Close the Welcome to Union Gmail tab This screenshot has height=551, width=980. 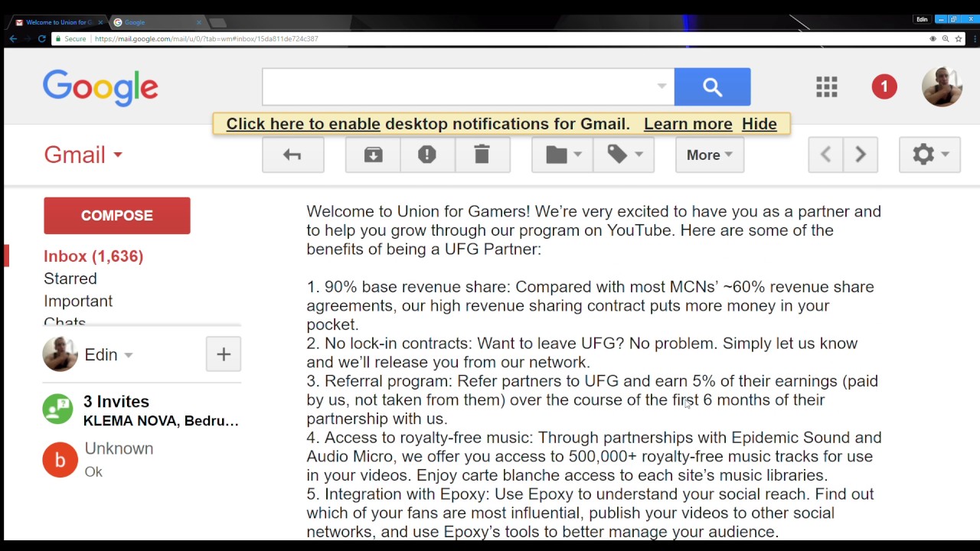100,22
